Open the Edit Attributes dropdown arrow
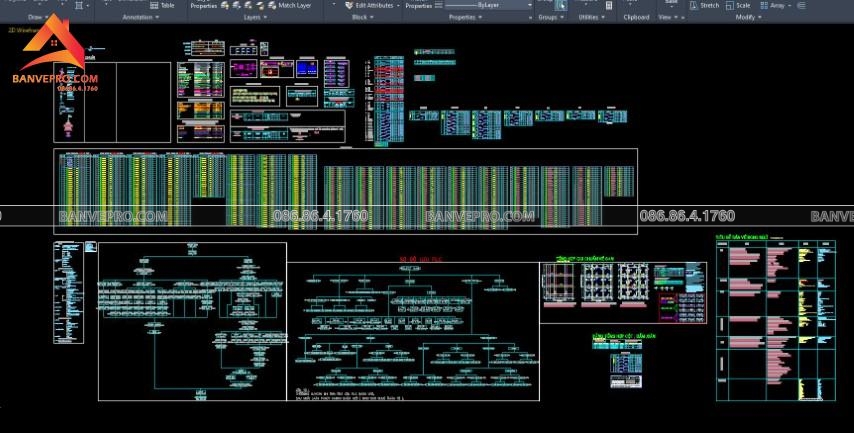This screenshot has height=433, width=854. [398, 5]
